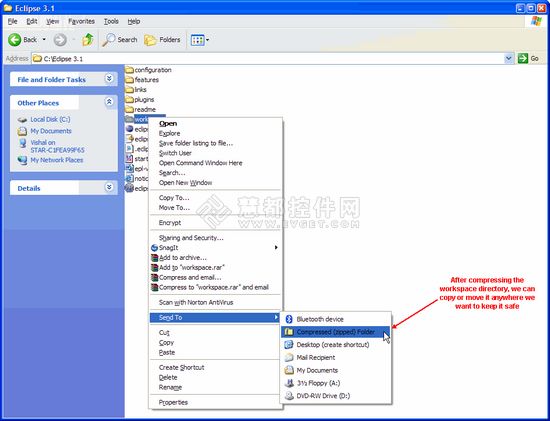
Task: Expand File and Folder Tasks panel
Action: pyautogui.click(x=109, y=79)
